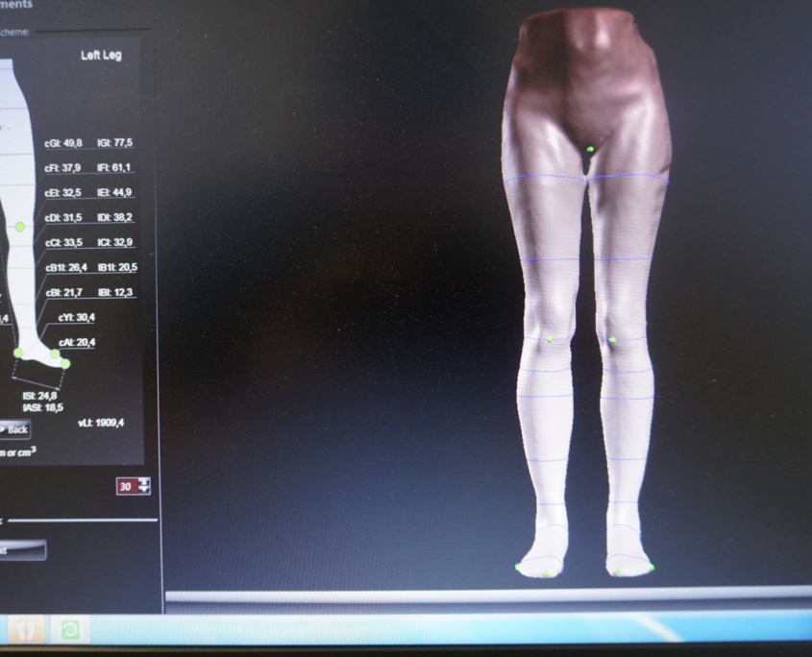This screenshot has width=812, height=657.
Task: Select the vLl 1909,4 volume reading
Action: (x=101, y=423)
